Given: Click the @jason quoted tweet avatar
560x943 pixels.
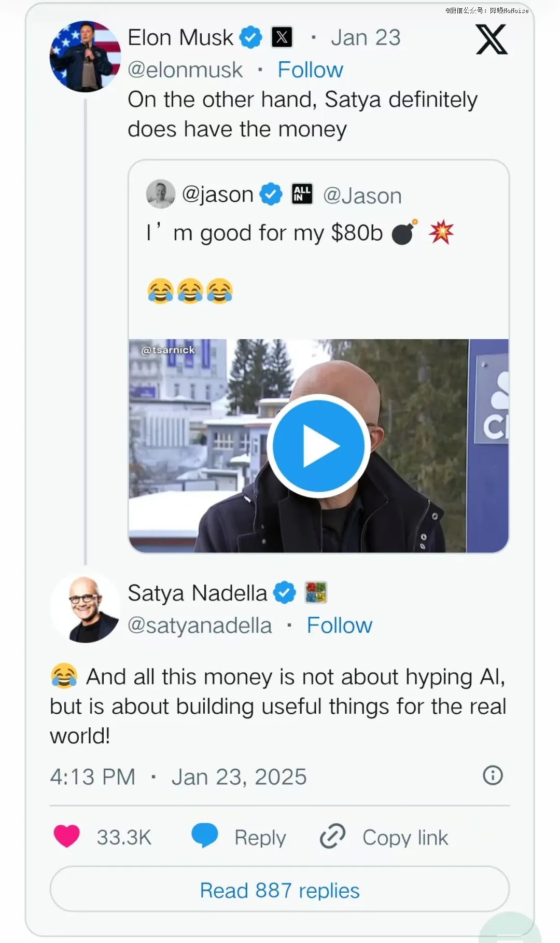Looking at the screenshot, I should click(x=161, y=194).
